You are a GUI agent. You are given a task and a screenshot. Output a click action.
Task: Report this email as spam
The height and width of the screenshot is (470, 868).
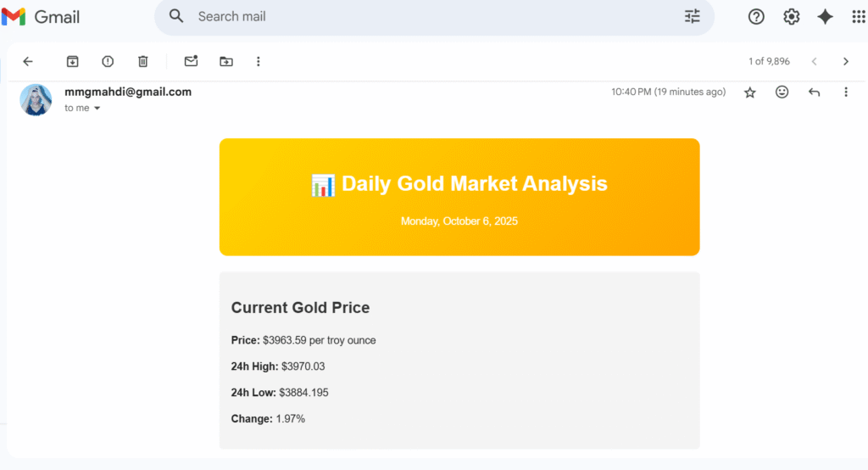tap(108, 61)
